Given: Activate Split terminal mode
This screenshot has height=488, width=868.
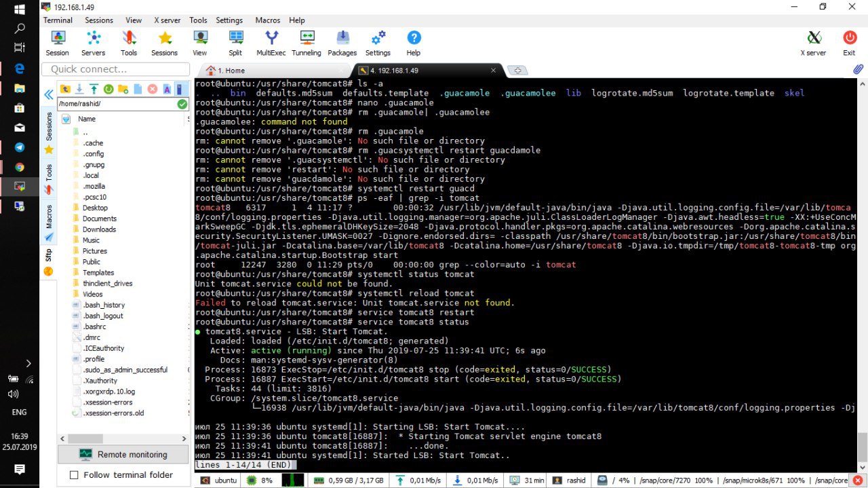Looking at the screenshot, I should pyautogui.click(x=235, y=43).
